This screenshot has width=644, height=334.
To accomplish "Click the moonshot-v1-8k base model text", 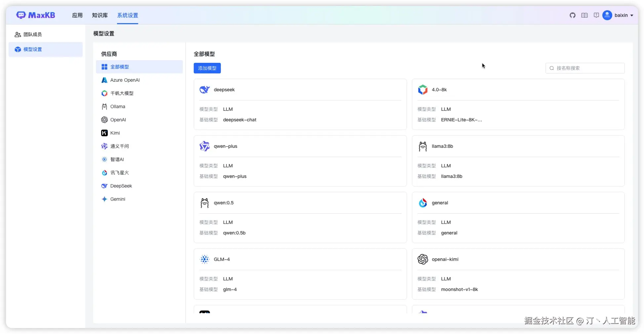I will coord(460,289).
